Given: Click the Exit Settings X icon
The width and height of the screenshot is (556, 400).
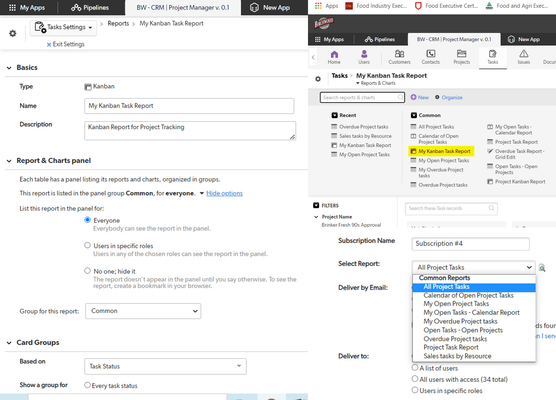Looking at the screenshot, I should click(x=49, y=45).
